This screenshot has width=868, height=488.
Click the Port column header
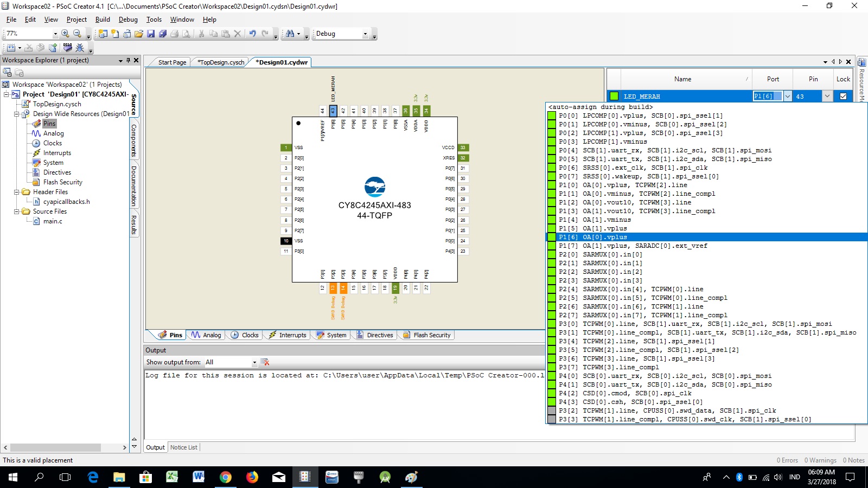point(773,79)
